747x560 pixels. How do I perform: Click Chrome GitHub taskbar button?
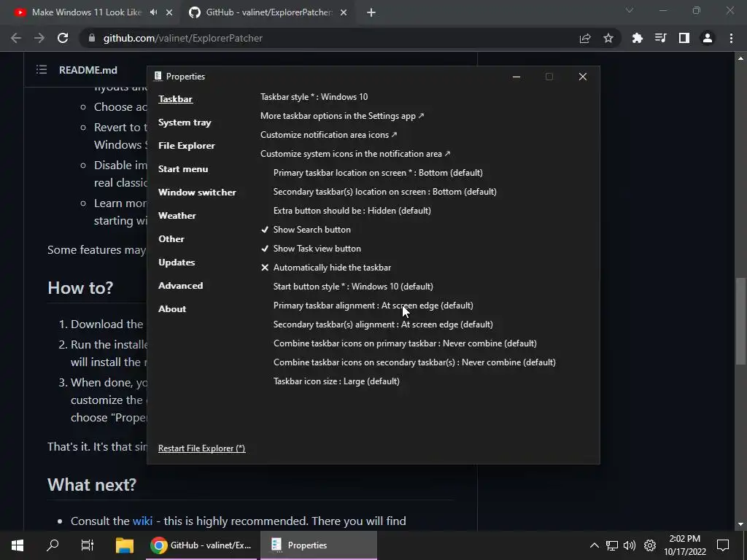202,545
